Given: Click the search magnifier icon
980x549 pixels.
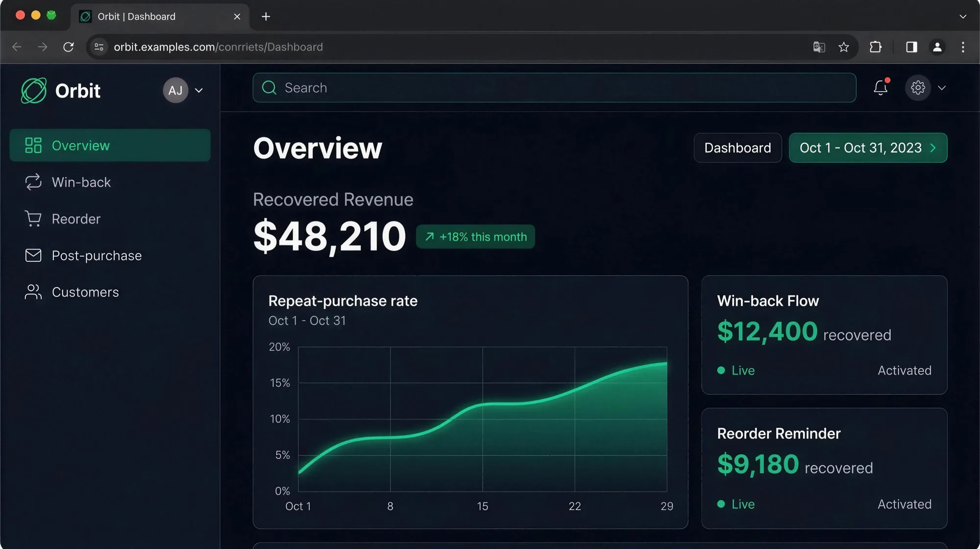Looking at the screenshot, I should coord(269,88).
